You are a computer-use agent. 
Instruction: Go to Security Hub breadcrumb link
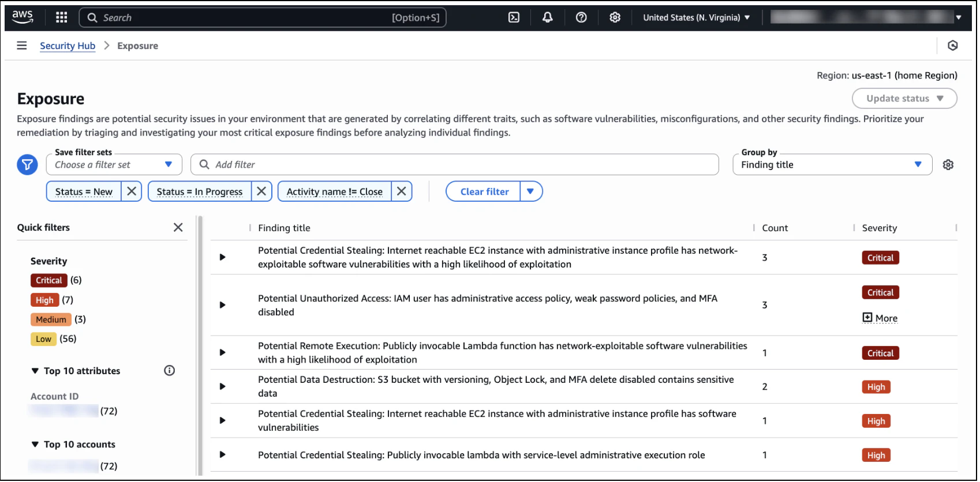click(x=68, y=46)
